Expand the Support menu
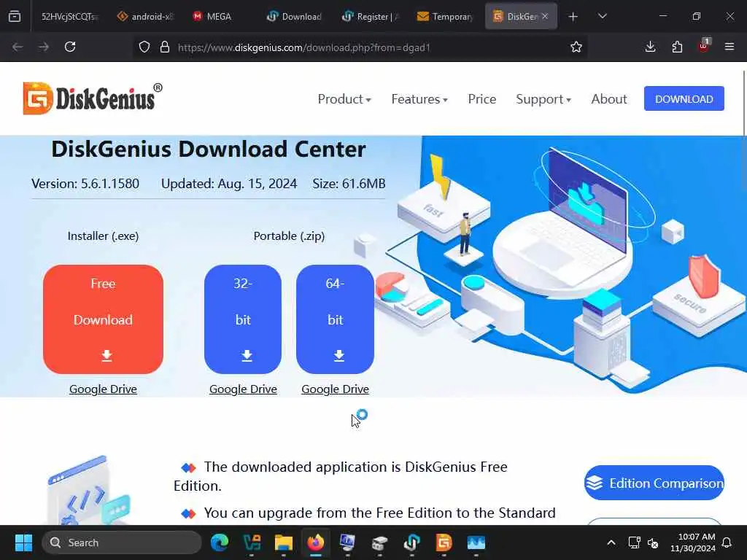 [x=543, y=99]
